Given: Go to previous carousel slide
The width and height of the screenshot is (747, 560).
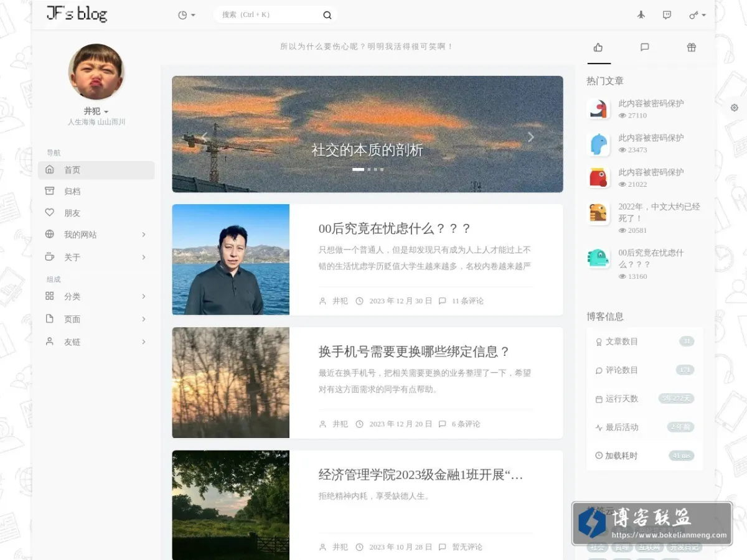Looking at the screenshot, I should pos(204,137).
